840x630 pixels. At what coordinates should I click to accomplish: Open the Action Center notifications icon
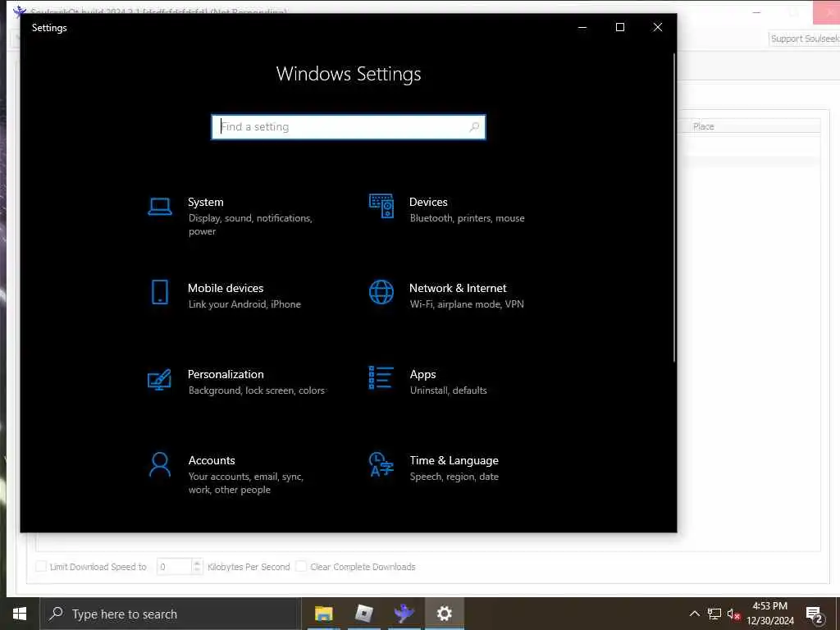pos(815,614)
